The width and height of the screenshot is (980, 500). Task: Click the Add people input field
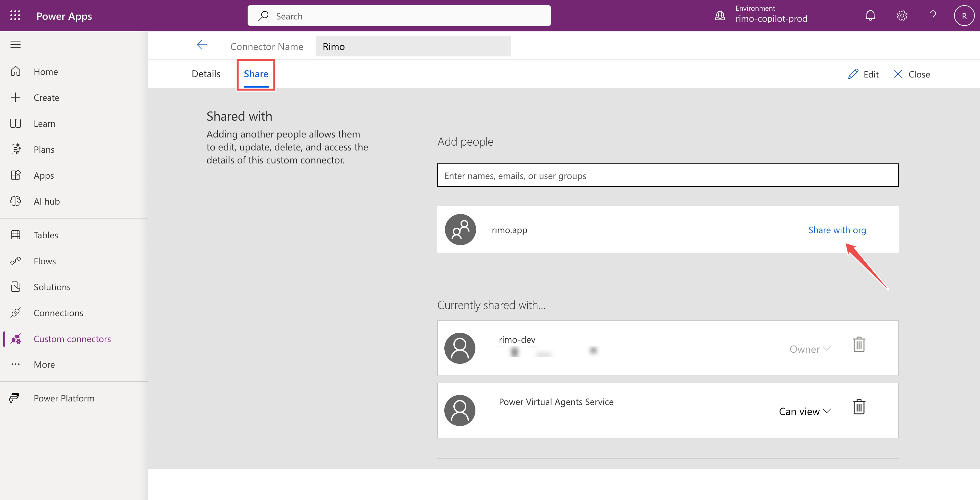click(x=668, y=175)
